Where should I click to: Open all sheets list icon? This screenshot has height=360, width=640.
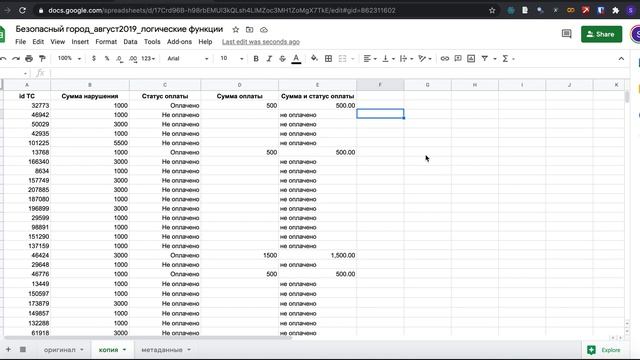click(x=23, y=349)
